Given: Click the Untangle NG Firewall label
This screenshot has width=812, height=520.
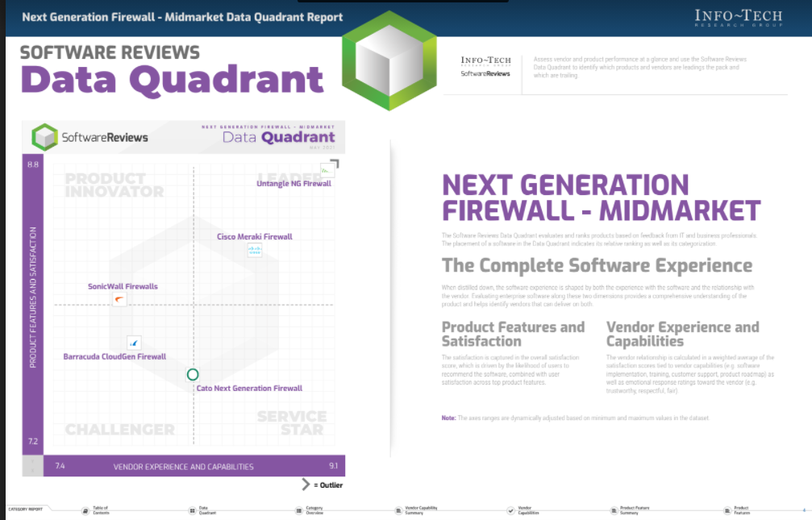Looking at the screenshot, I should click(x=294, y=183).
